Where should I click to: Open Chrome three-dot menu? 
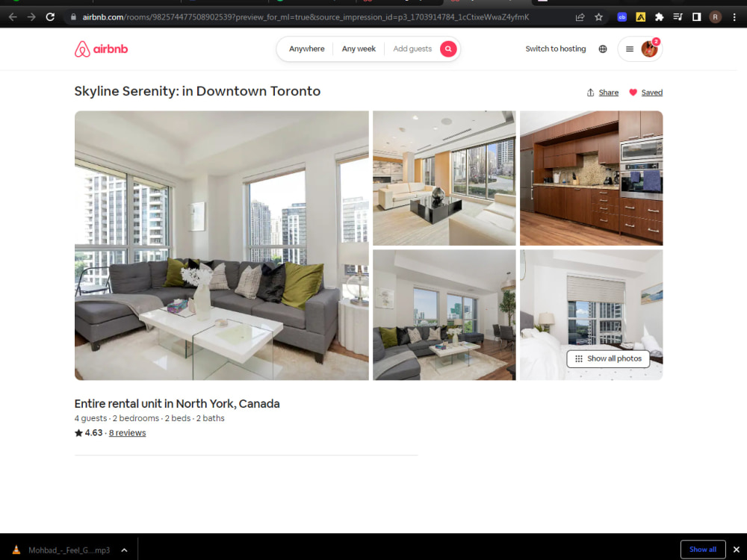(734, 17)
